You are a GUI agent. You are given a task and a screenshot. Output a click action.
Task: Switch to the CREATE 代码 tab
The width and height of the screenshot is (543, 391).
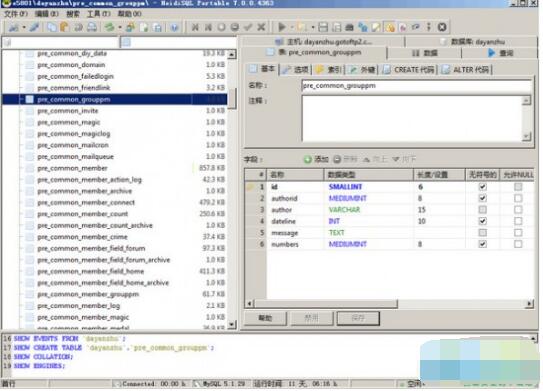click(x=409, y=70)
